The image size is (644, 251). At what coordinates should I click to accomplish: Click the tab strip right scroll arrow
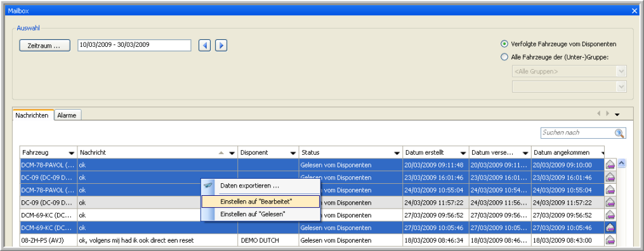(607, 113)
